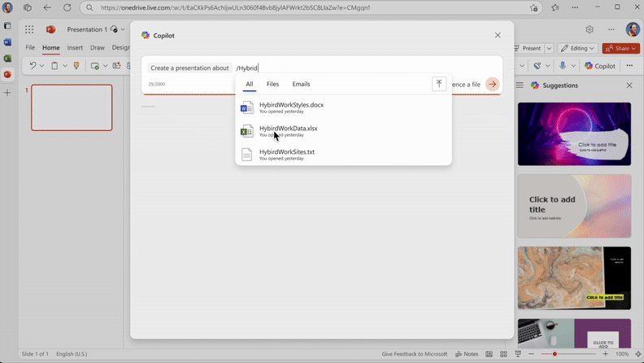This screenshot has width=644, height=363.
Task: Go back with the browser back arrow
Action: [x=47, y=7]
